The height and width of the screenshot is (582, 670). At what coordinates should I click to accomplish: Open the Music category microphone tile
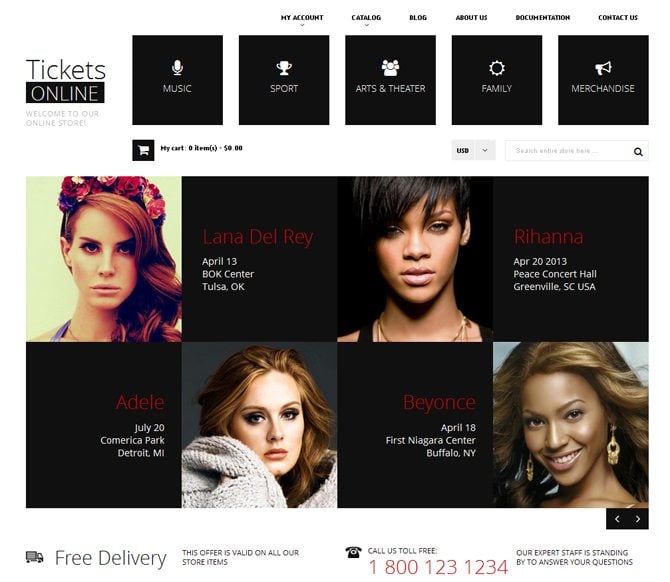point(177,80)
